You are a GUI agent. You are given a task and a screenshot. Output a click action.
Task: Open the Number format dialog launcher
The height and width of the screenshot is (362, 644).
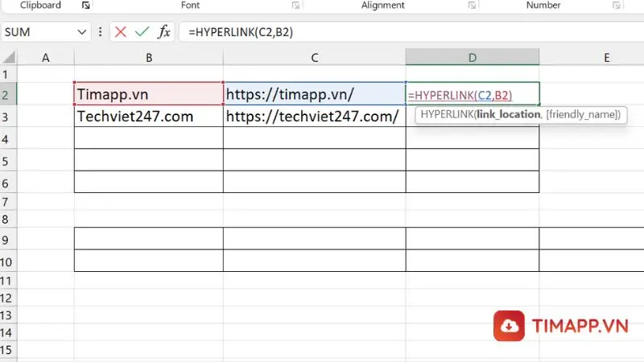tap(616, 6)
